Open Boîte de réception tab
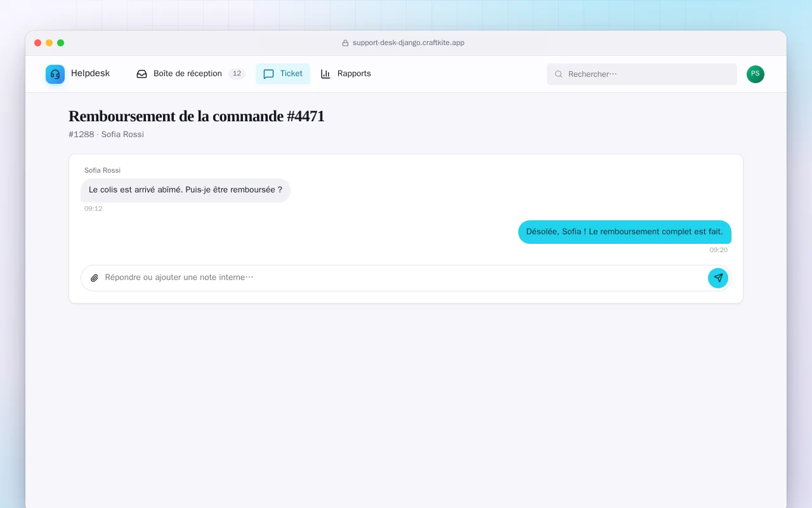 [191, 74]
